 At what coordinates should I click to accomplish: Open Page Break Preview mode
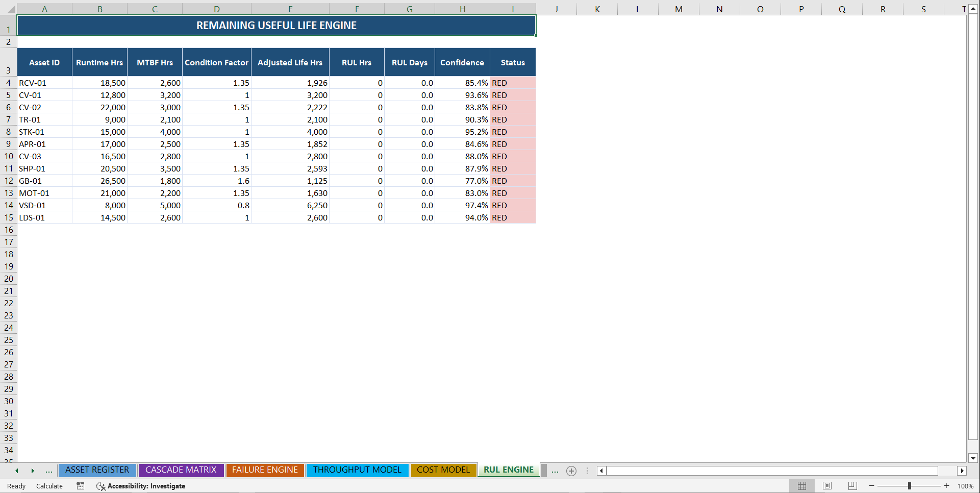click(x=852, y=486)
